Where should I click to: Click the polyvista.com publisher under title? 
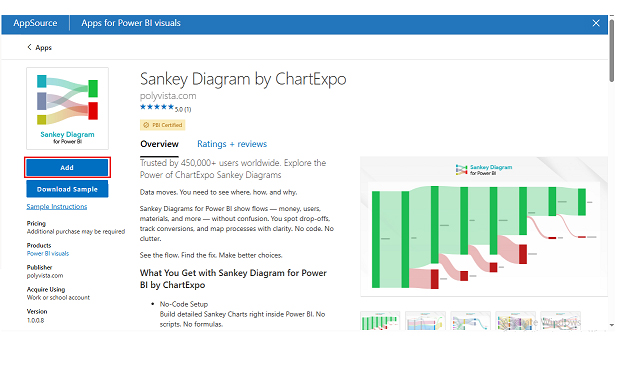168,96
